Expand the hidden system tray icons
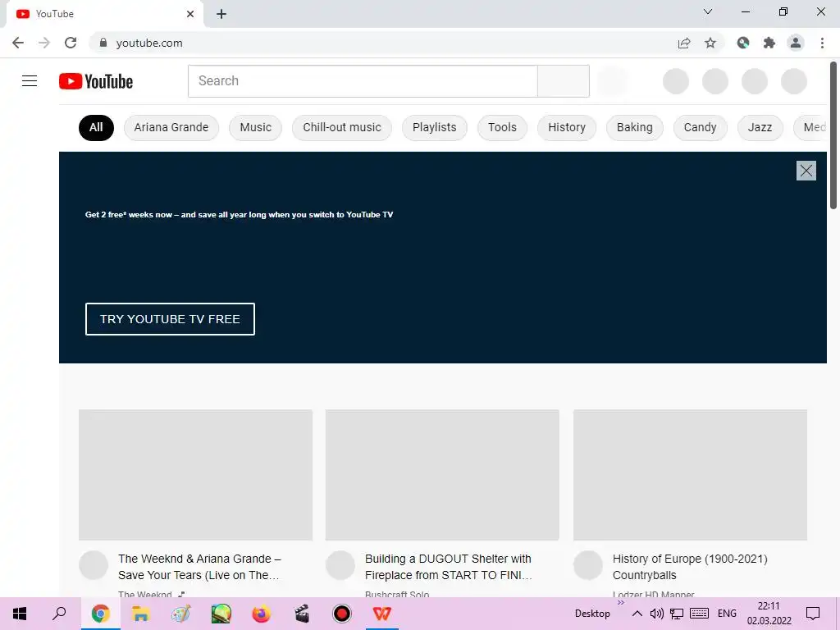Viewport: 840px width, 630px height. click(x=637, y=614)
